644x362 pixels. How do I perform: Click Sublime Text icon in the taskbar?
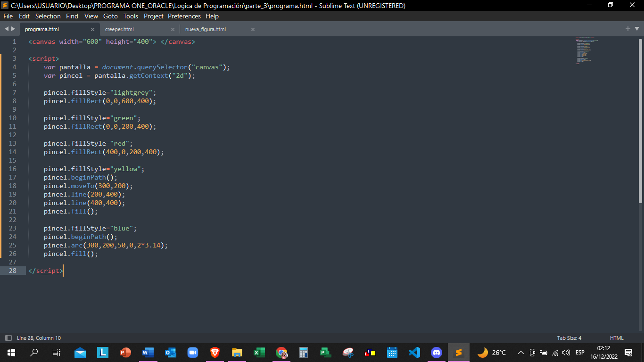pos(459,353)
